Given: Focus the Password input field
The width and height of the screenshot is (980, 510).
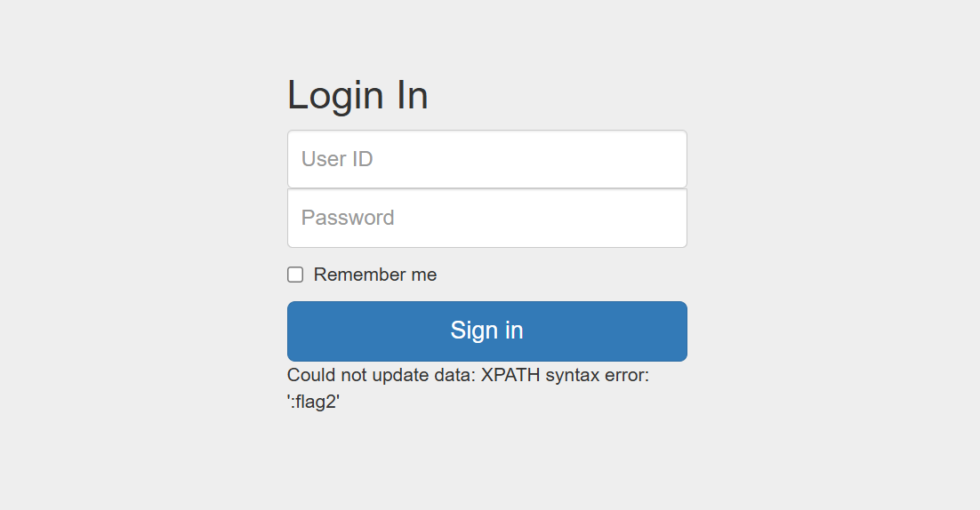Looking at the screenshot, I should pyautogui.click(x=486, y=218).
